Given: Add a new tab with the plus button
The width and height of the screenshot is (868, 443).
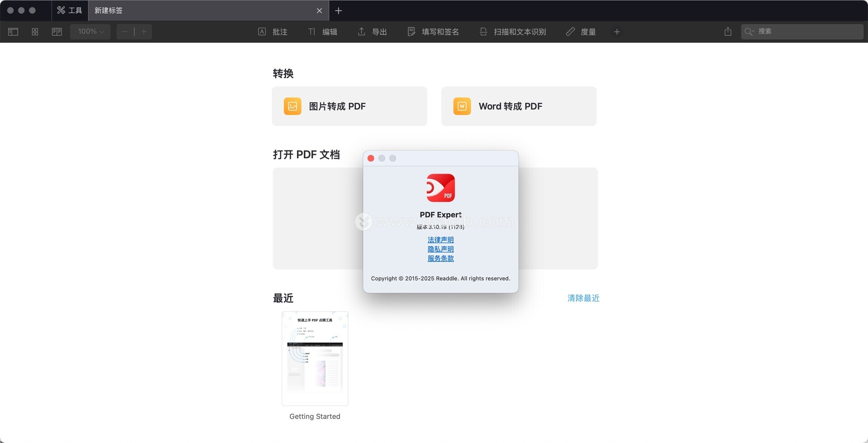Looking at the screenshot, I should pos(338,10).
